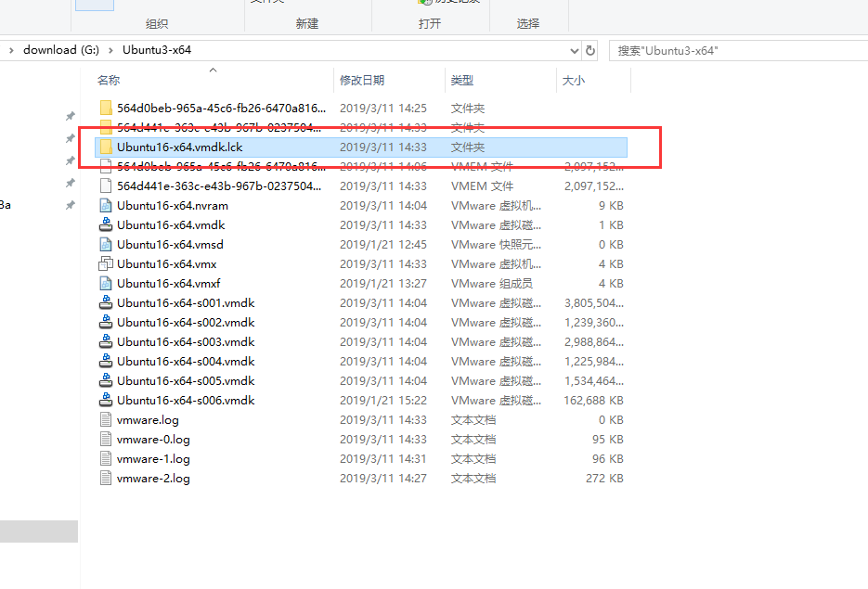Navigate to download (G:) in the breadcrumb
The width and height of the screenshot is (868, 589).
point(61,50)
